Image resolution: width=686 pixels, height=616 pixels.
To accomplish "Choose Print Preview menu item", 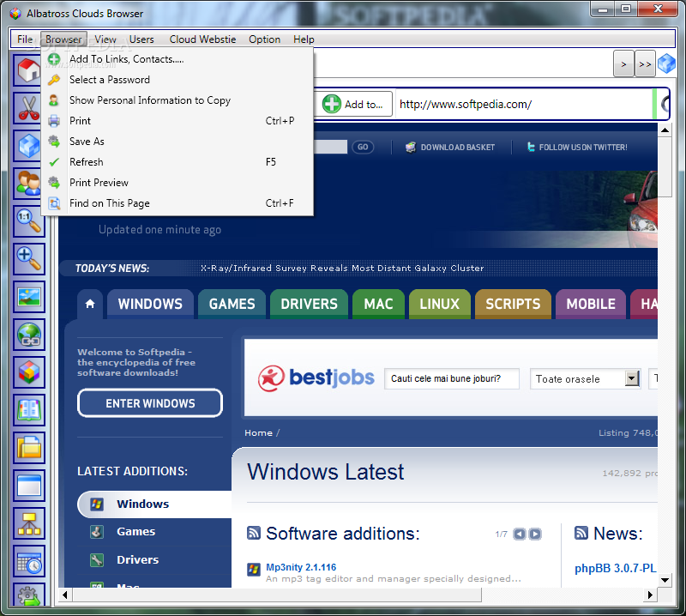I will pyautogui.click(x=178, y=183).
